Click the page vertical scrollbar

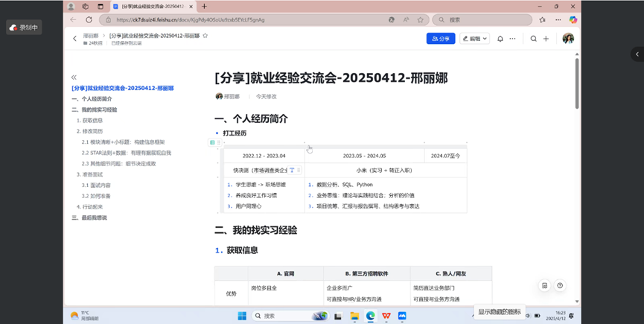[577, 83]
